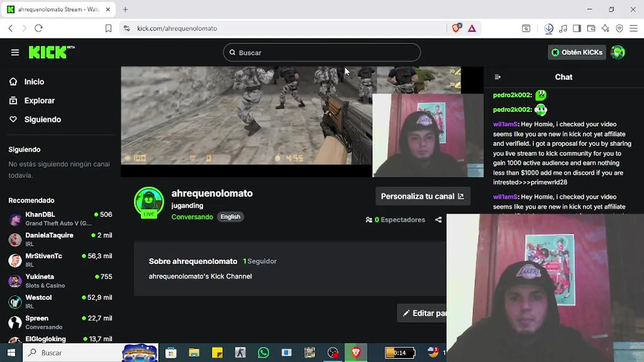Click the ahrequenolomato LIVE channel avatar

coord(149,202)
